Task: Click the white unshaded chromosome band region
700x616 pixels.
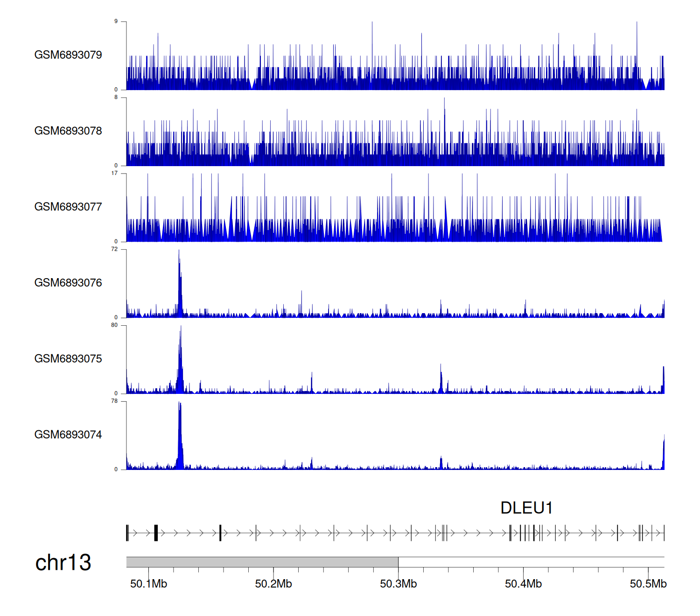Action: [531, 562]
